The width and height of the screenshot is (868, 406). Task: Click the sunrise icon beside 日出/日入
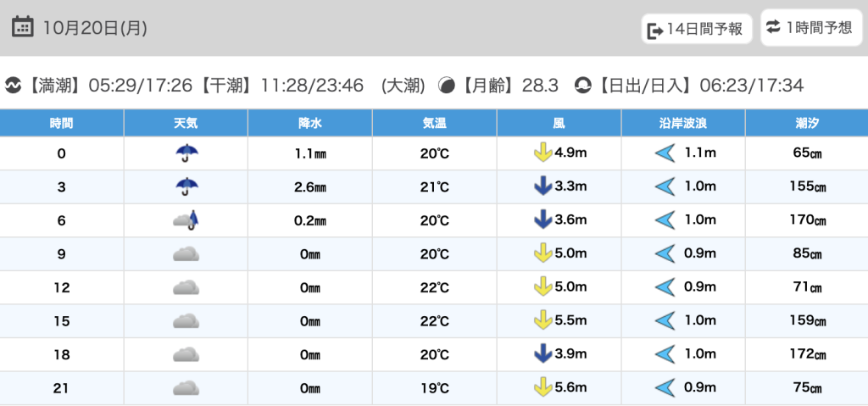click(x=583, y=86)
